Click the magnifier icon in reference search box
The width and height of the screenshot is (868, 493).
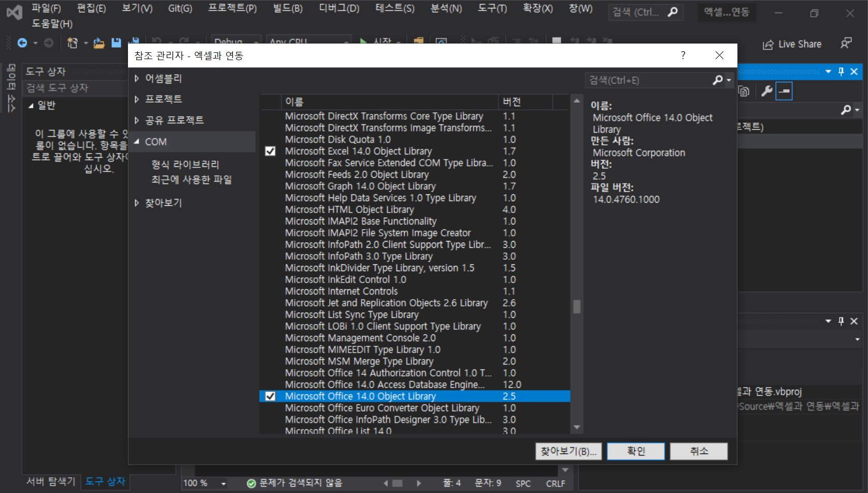tap(718, 80)
